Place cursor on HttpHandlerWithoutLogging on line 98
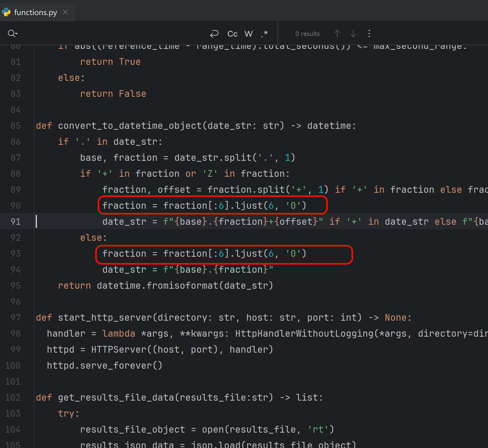Viewport: 488px width, 448px height. coord(304,334)
